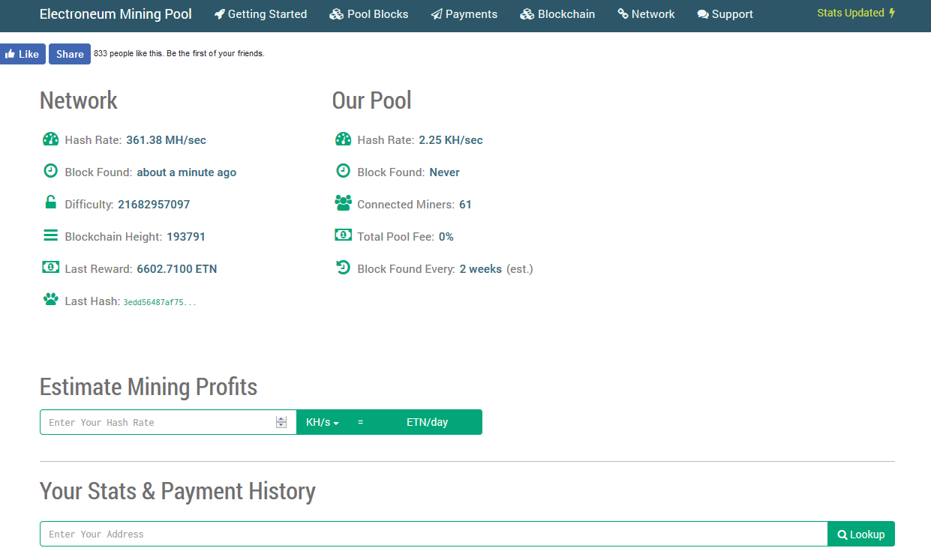Click the network hash rate value 361.38 MH/sec
Image resolution: width=931 pixels, height=560 pixels.
166,140
